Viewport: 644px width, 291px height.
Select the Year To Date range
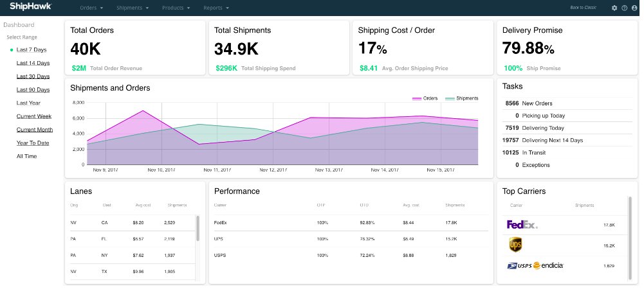coord(33,143)
